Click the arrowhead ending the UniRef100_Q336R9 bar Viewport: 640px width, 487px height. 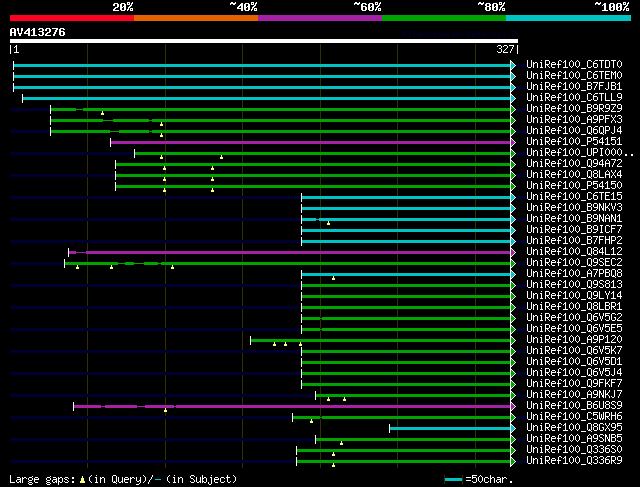[513, 461]
